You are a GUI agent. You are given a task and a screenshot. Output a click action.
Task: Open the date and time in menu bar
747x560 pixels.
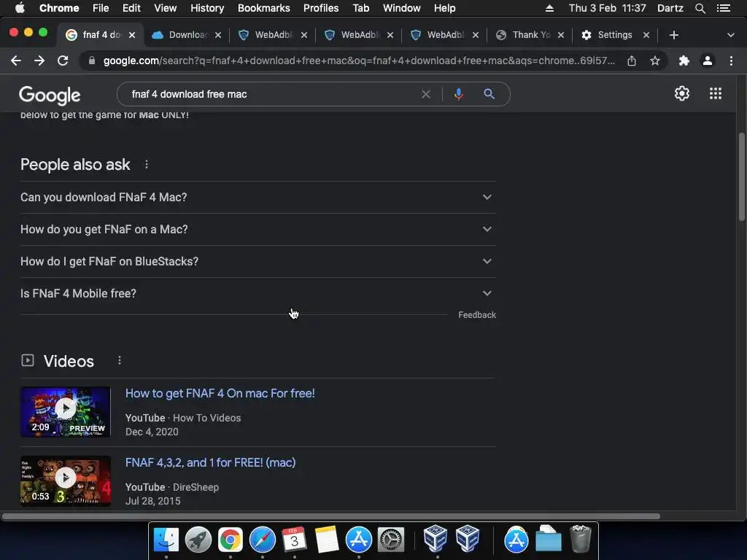pos(608,8)
